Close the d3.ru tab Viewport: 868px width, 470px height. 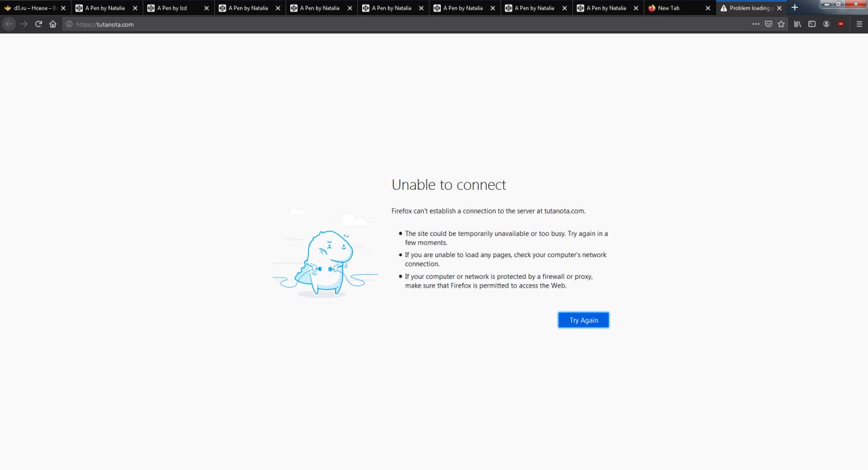pyautogui.click(x=63, y=8)
